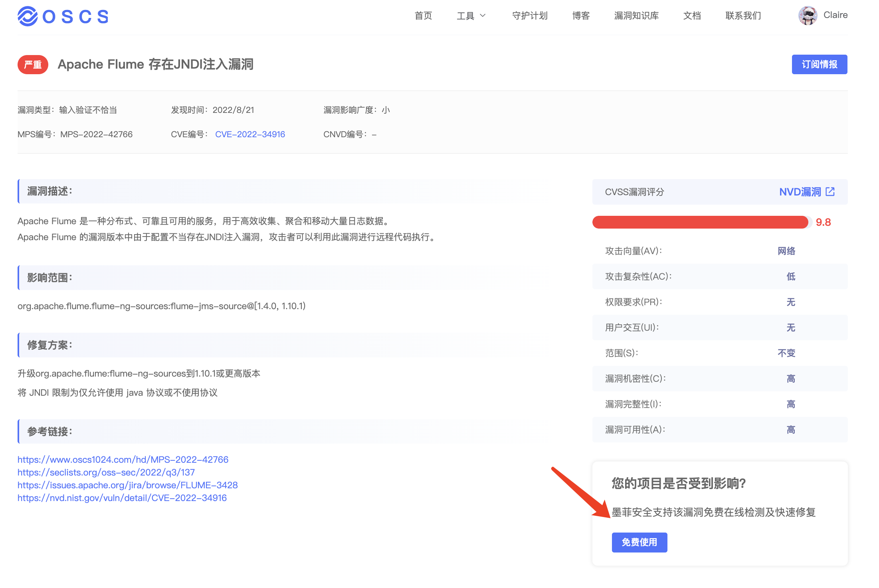Screen dimensions: 879x588
Task: Click the red CVSS score bar
Action: 700,222
